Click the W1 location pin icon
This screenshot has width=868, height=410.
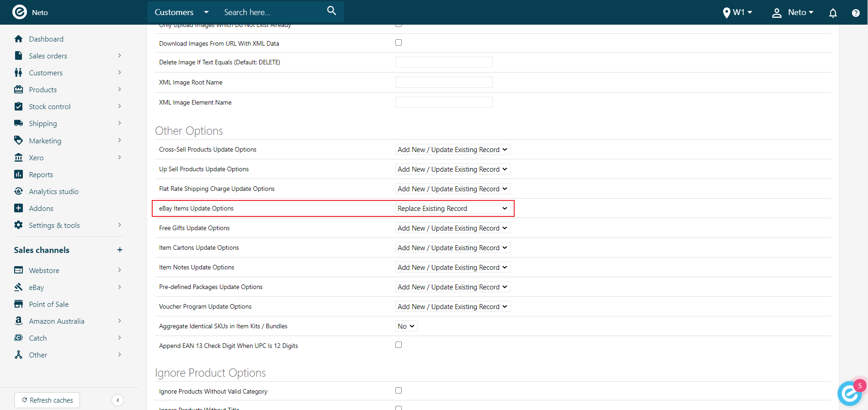[x=726, y=13]
